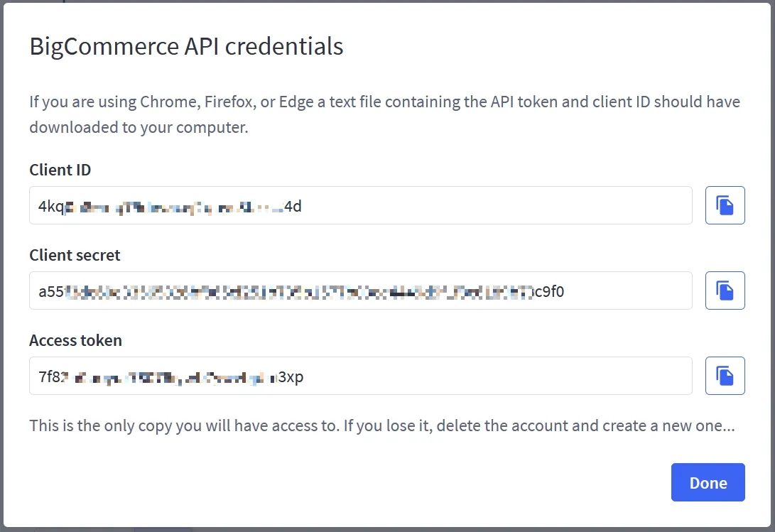Click the BigCommerce API credentials heading
The height and width of the screenshot is (532, 775).
(x=186, y=46)
